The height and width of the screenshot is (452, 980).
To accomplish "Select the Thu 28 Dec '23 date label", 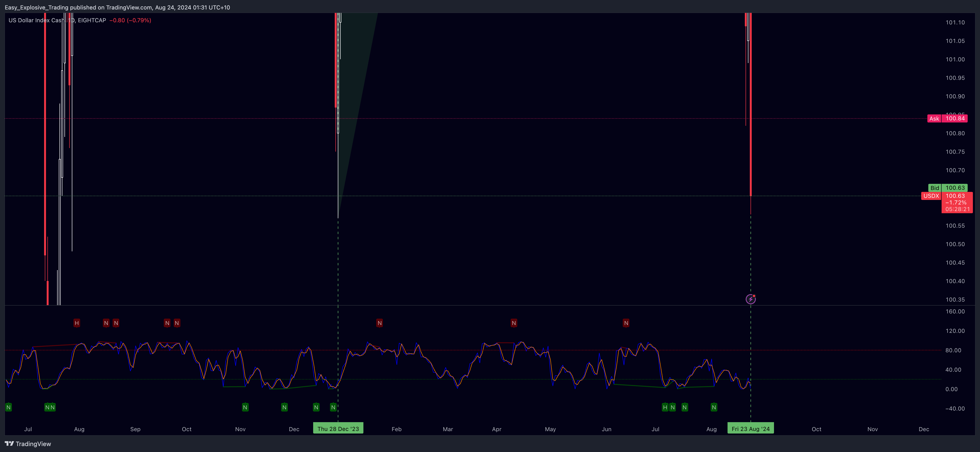I will (338, 429).
